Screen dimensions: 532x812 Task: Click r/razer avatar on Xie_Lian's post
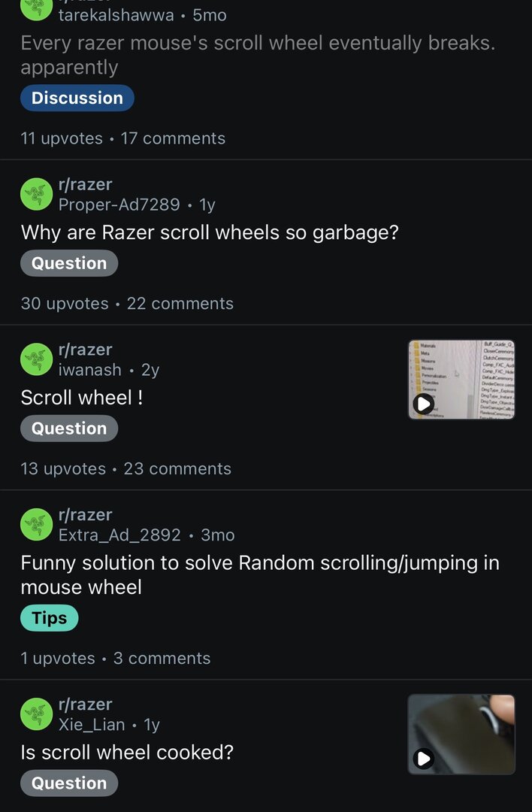click(x=36, y=714)
